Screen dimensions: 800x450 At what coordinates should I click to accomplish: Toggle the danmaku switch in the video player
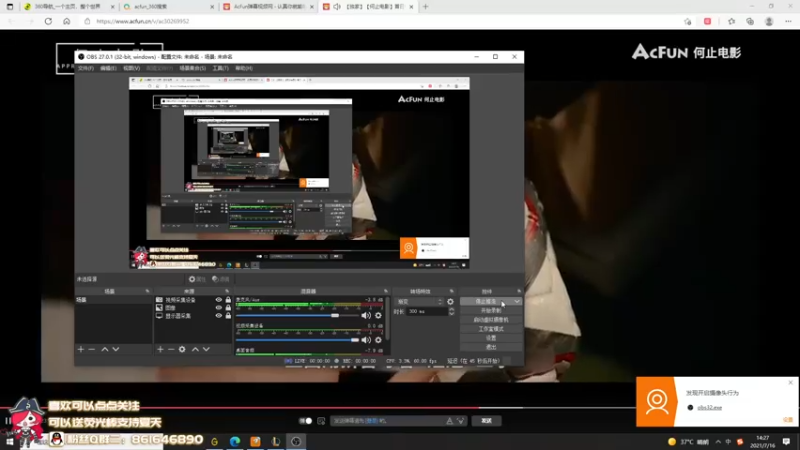pyautogui.click(x=306, y=421)
